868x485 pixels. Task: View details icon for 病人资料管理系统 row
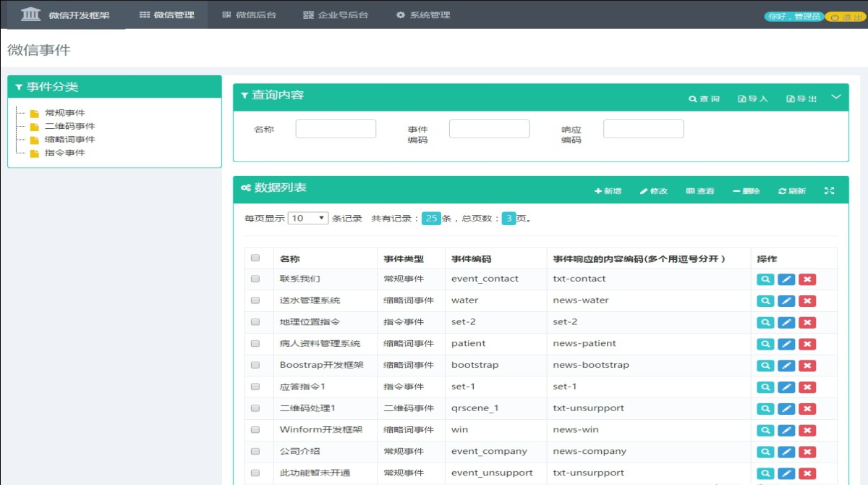(x=765, y=344)
